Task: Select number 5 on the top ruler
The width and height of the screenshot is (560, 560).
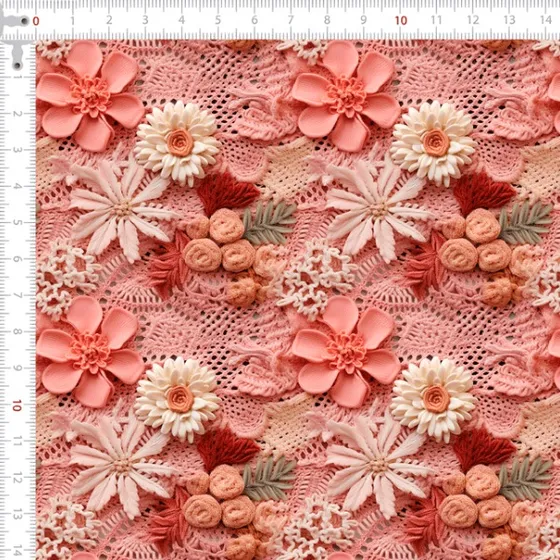Action: click(x=218, y=20)
